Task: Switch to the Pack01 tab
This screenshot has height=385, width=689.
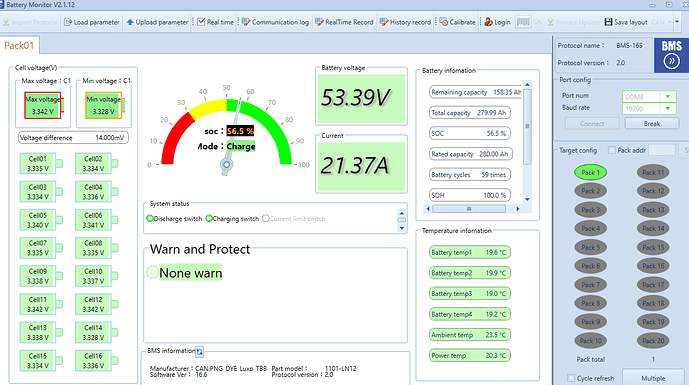Action: pyautogui.click(x=19, y=46)
